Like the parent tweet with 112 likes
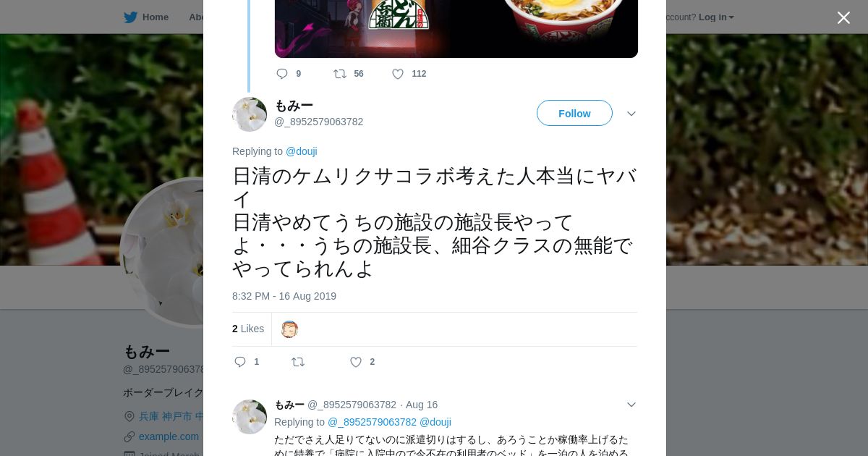 click(x=398, y=74)
